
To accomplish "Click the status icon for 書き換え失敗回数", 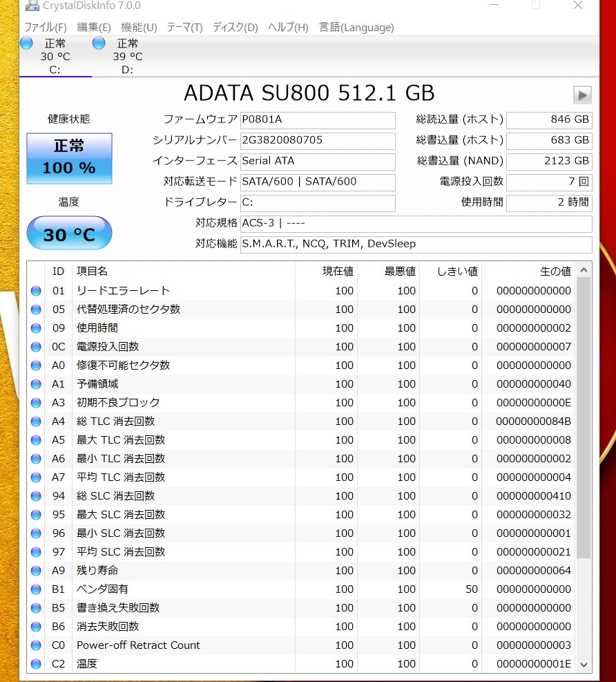I will tap(36, 609).
